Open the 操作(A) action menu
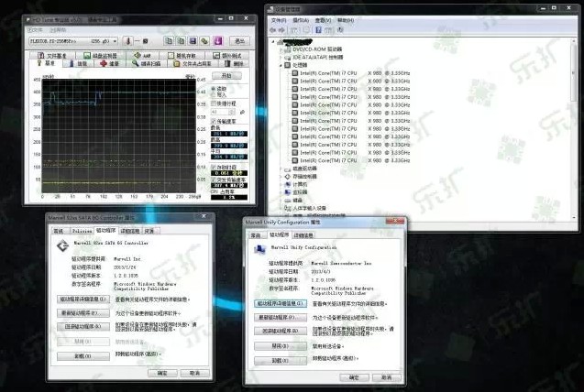Screen dimensions: 584x392 point(301,20)
